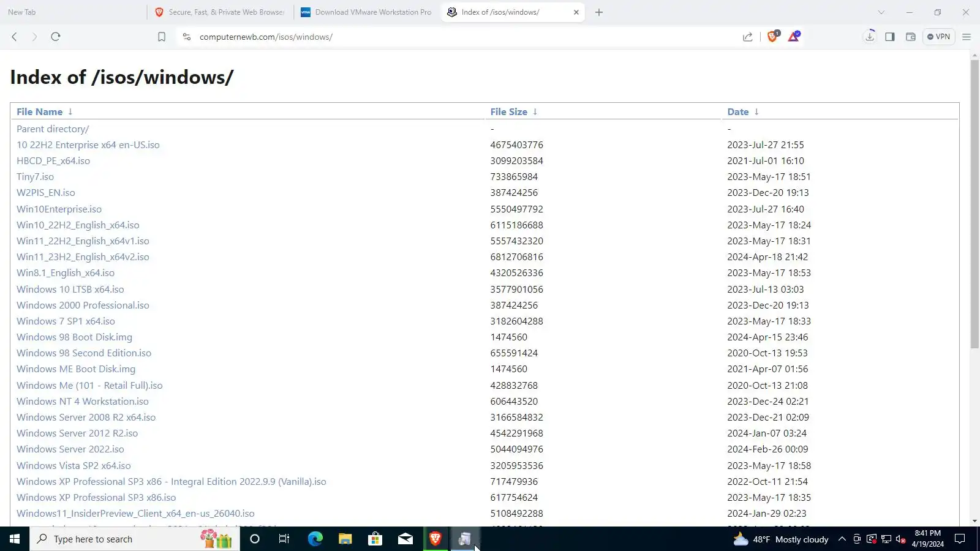980x551 pixels.
Task: Download HBCD_PE_x64.iso
Action: [53, 161]
